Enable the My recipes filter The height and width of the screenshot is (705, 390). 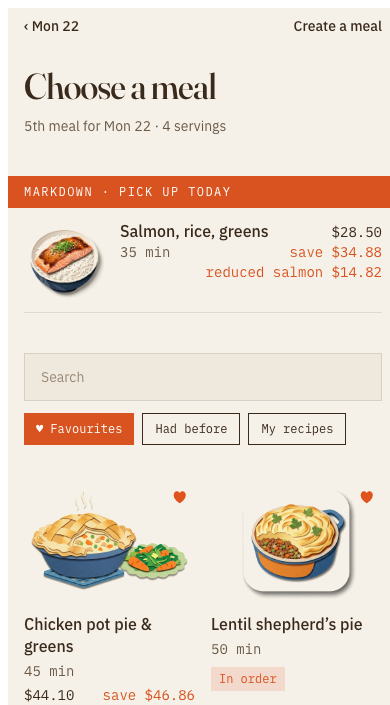tap(297, 429)
